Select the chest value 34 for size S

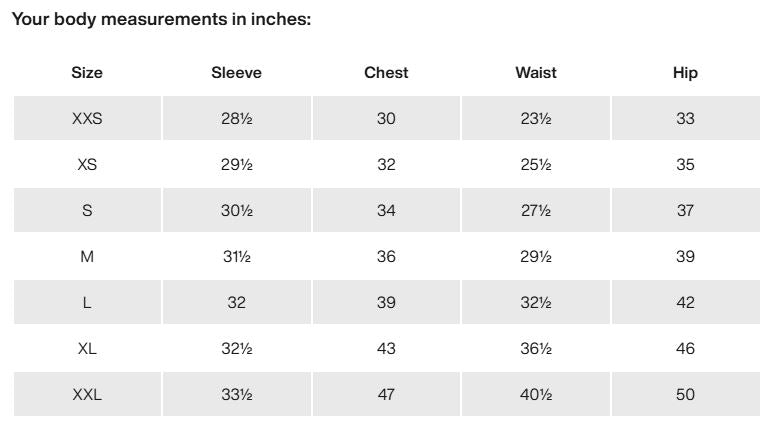pos(386,211)
